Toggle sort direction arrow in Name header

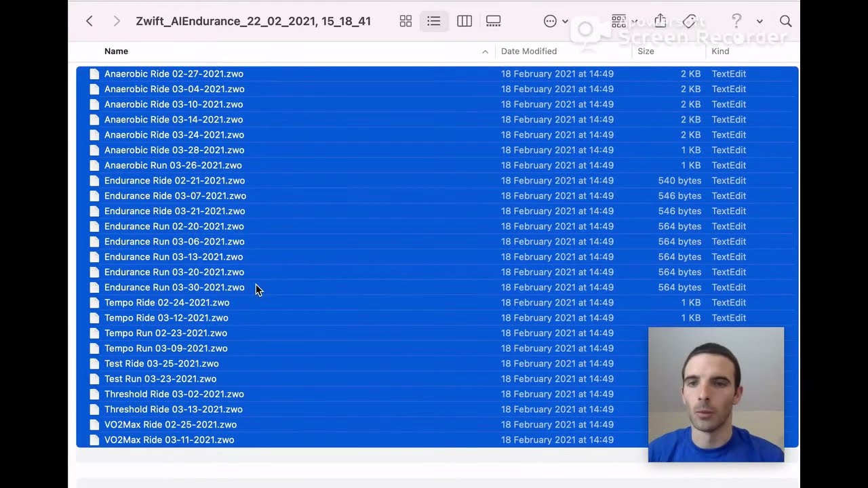coord(485,52)
